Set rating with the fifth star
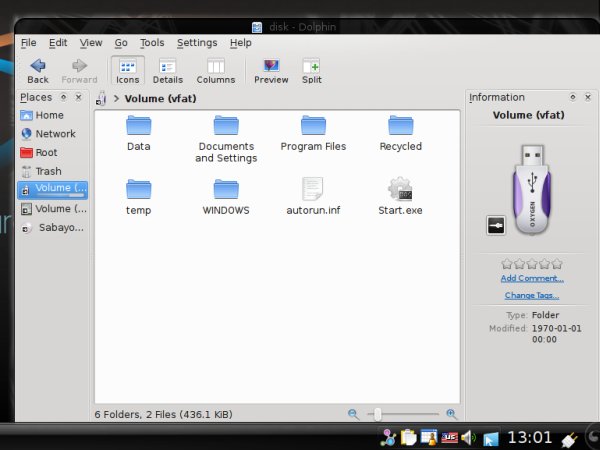600x450 pixels. pyautogui.click(x=558, y=264)
